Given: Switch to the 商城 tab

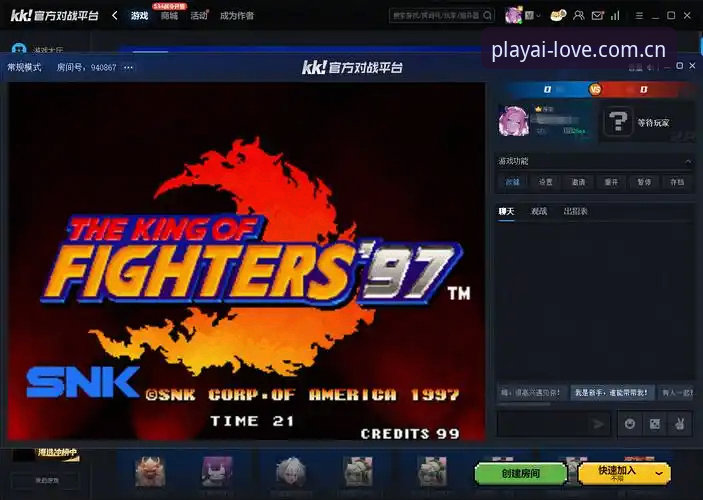Looking at the screenshot, I should pos(169,16).
